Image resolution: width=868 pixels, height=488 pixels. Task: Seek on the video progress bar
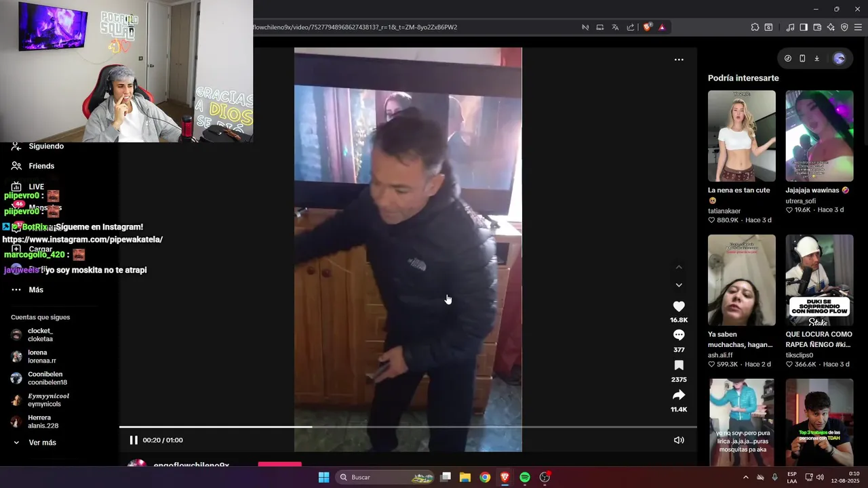(x=408, y=427)
